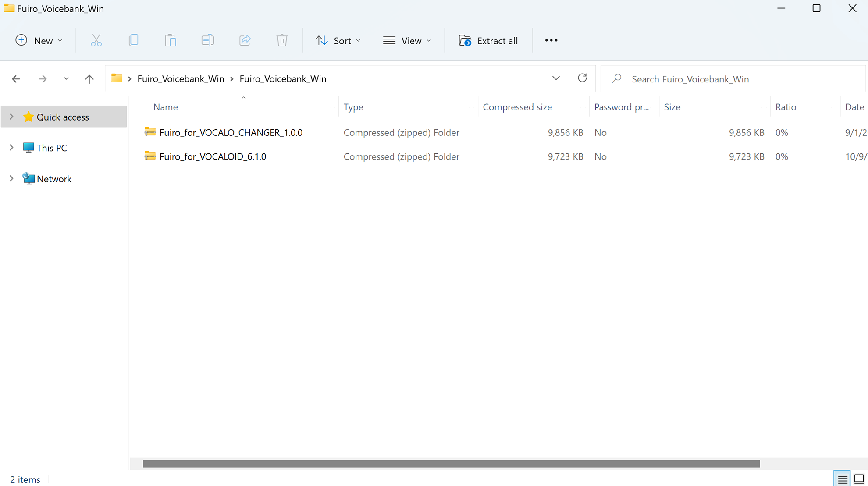Sort by Name column header
The width and height of the screenshot is (868, 486).
[x=165, y=107]
